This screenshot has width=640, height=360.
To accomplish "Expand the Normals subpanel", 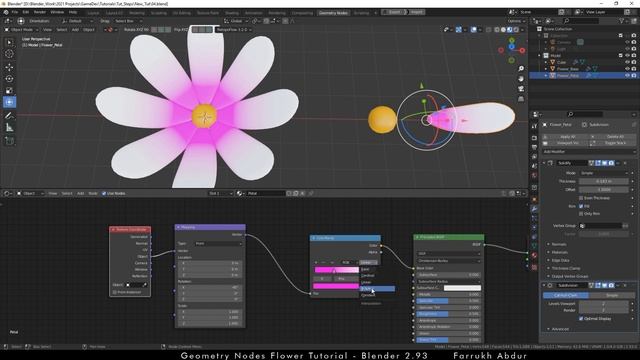I will [558, 244].
